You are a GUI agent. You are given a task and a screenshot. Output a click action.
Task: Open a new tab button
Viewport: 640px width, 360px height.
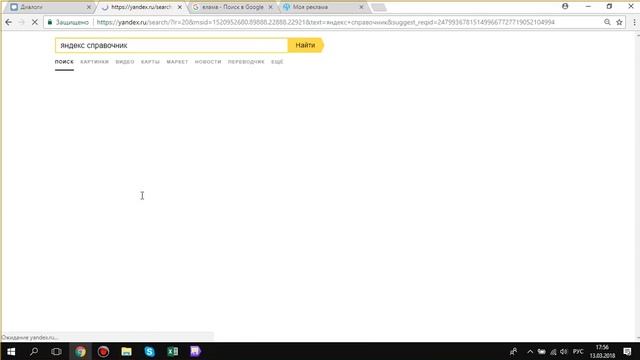tap(379, 7)
